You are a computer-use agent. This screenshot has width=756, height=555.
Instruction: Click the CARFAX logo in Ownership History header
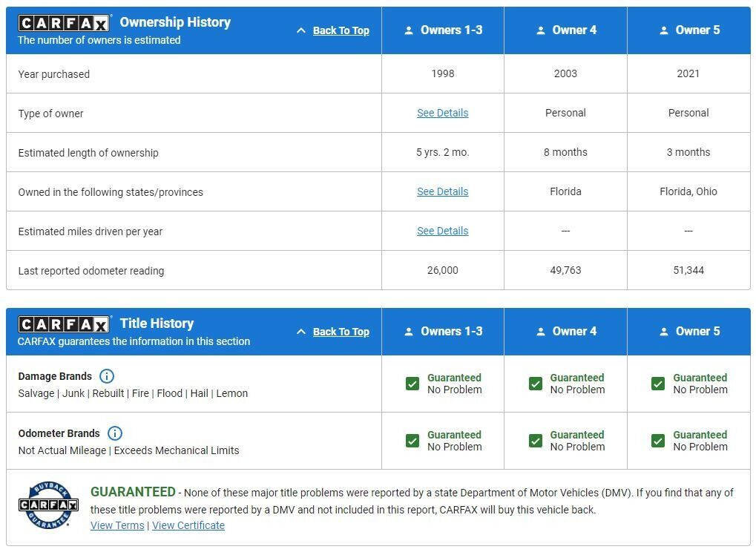point(64,24)
